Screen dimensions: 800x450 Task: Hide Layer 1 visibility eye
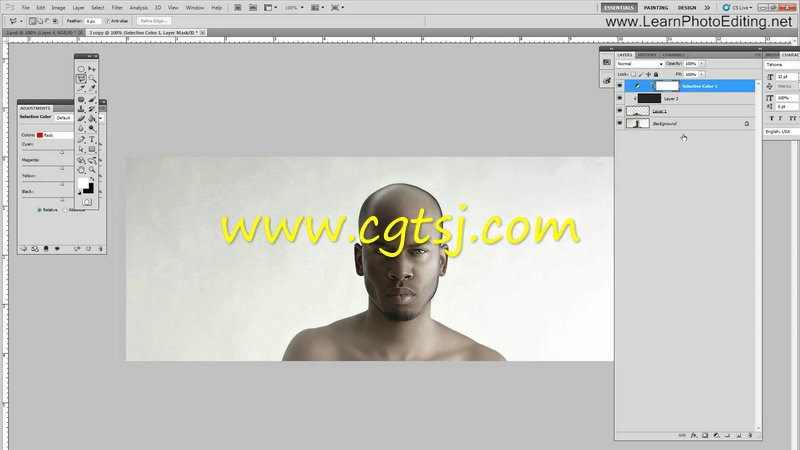click(x=619, y=111)
